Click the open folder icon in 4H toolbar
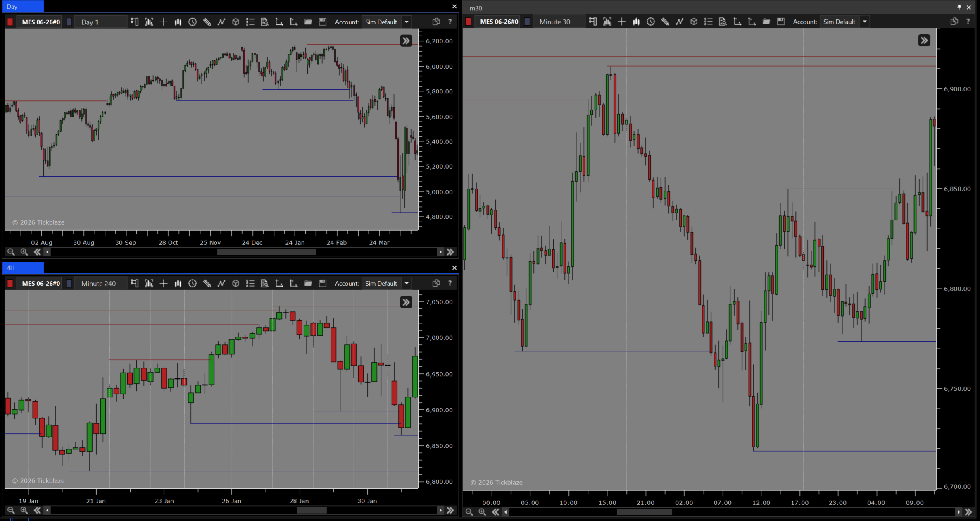The image size is (980, 521). pyautogui.click(x=308, y=283)
